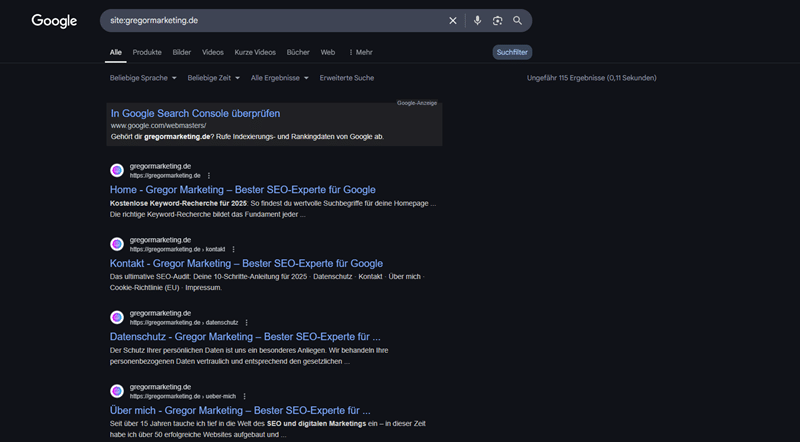Viewport: 800px width, 442px height.
Task: Switch to the Videos tab
Action: [x=213, y=52]
